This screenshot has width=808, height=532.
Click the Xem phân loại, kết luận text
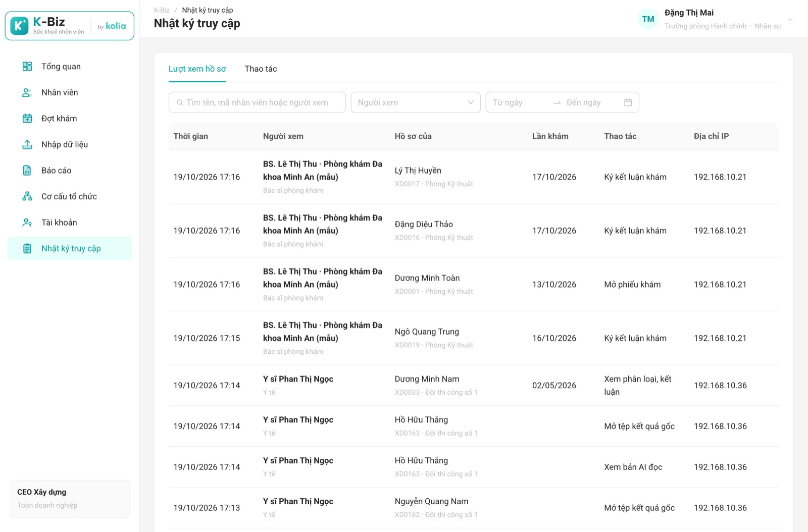tap(638, 386)
